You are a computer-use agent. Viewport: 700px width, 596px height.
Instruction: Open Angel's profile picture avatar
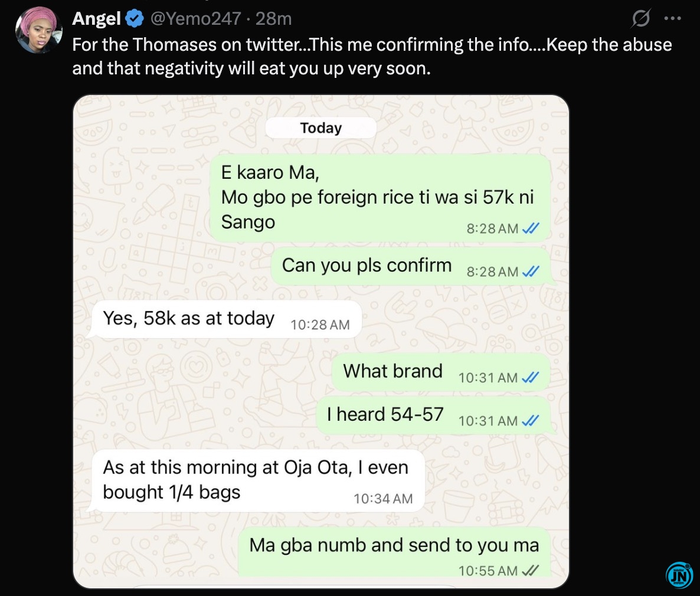coord(38,30)
